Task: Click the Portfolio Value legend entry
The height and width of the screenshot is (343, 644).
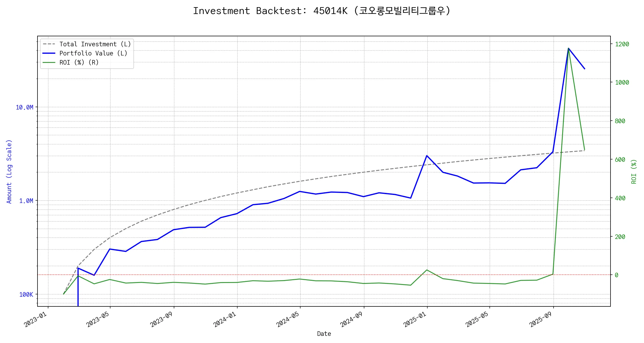Action: tap(93, 53)
